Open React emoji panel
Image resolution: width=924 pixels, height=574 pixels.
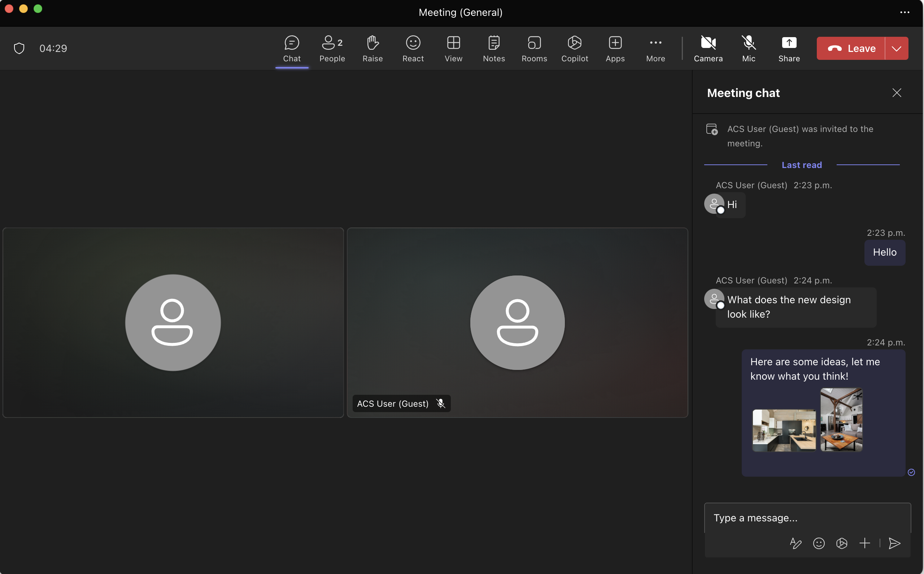[x=414, y=48]
